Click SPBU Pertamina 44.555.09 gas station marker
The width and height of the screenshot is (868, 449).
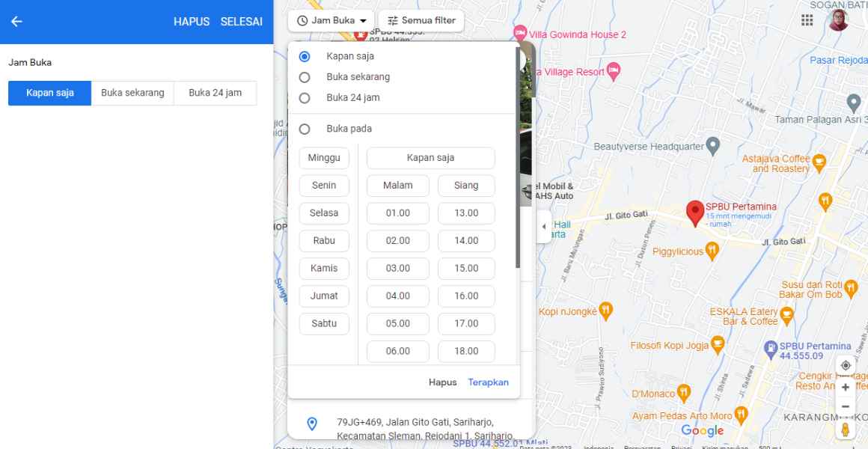pos(771,349)
